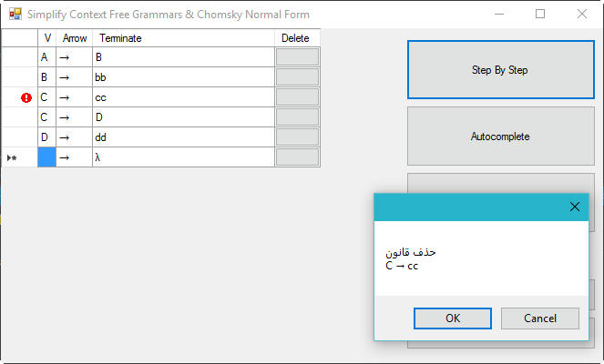This screenshot has width=604, height=364.
Task: Click the Delete button in the C → cc row
Action: pos(297,97)
